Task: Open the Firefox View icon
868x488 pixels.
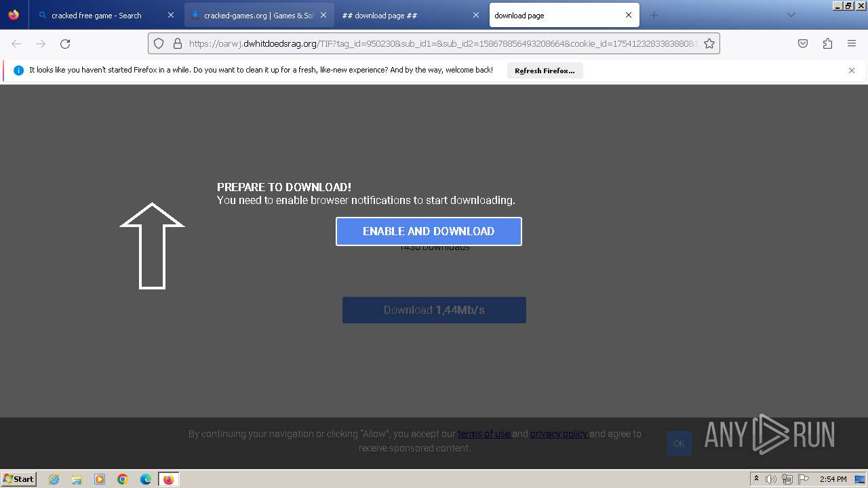Action: [14, 15]
